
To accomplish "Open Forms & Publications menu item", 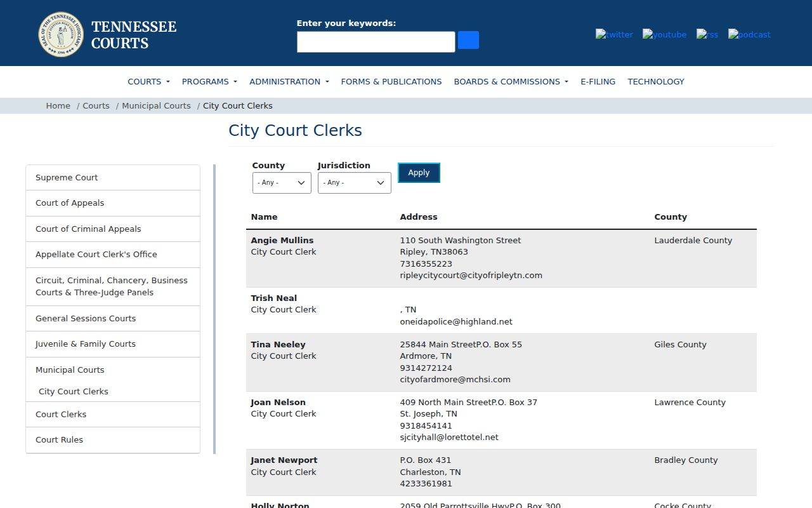I will [391, 81].
